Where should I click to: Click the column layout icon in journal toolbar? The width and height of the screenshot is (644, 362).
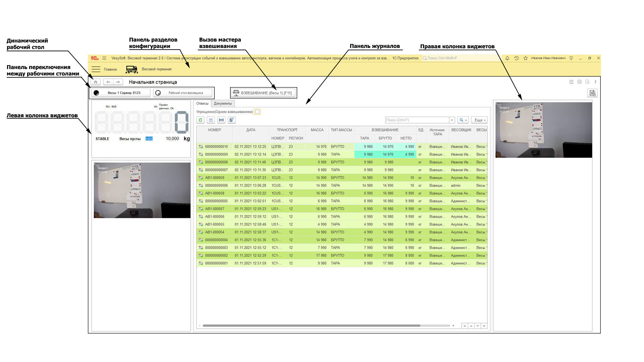point(211,120)
